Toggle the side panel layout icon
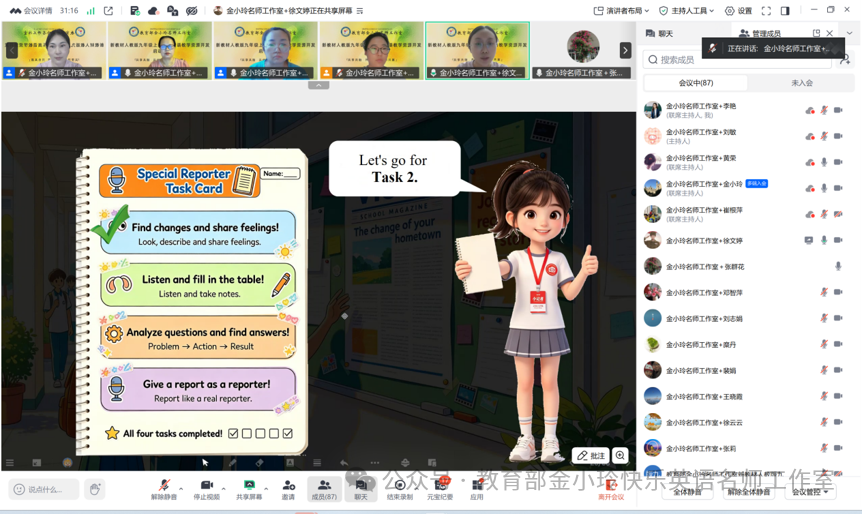The width and height of the screenshot is (862, 514). 785,10
